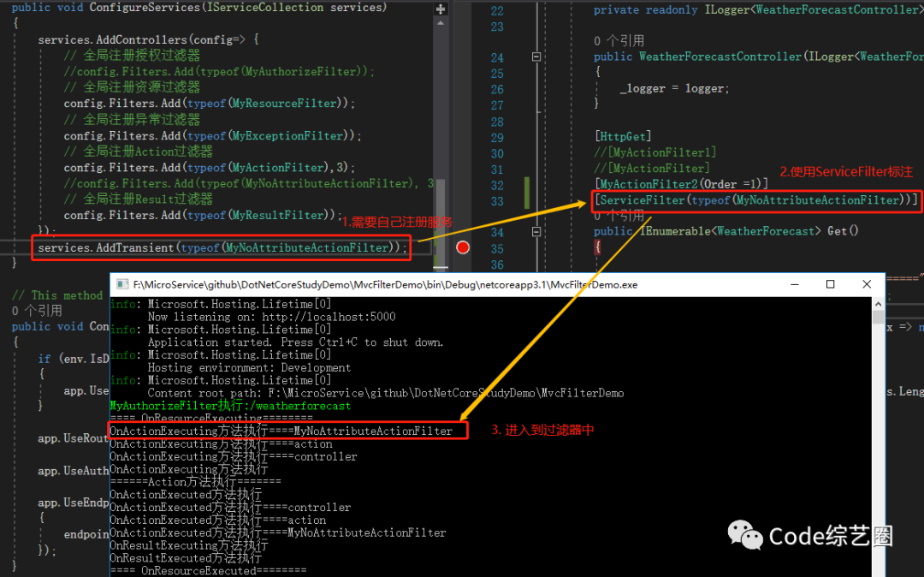Click the line "_logger = logger;"

pyautogui.click(x=675, y=88)
